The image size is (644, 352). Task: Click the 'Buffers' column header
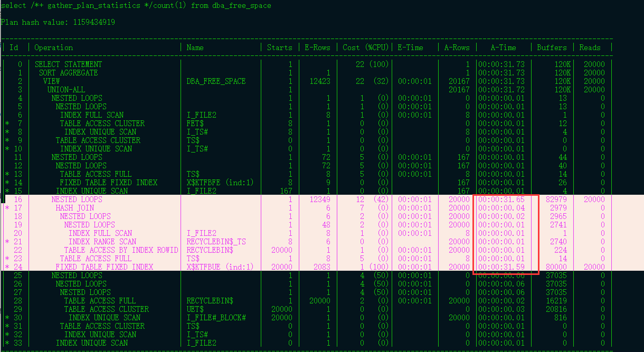[552, 47]
